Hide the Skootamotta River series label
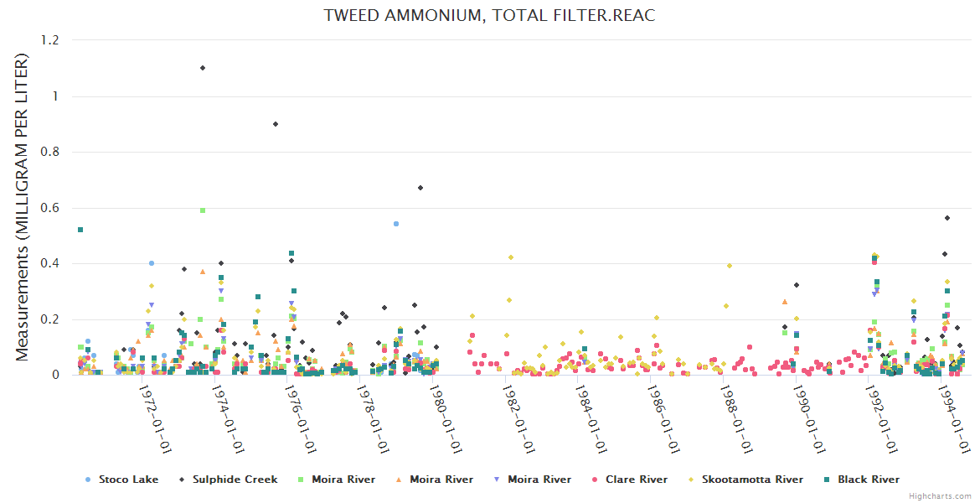 click(753, 480)
